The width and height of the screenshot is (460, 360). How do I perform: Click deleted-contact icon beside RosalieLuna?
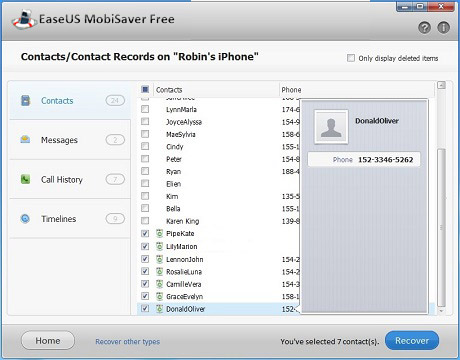[160, 271]
